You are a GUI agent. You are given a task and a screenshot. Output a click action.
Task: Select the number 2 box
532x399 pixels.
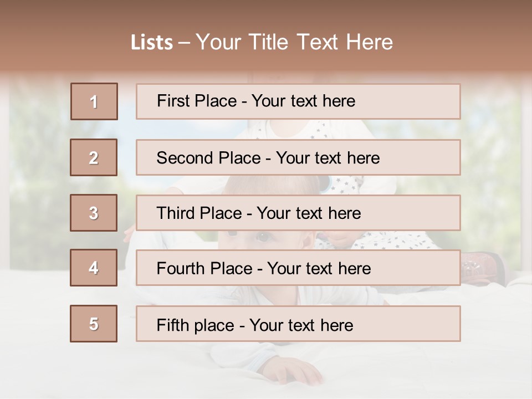pyautogui.click(x=94, y=157)
